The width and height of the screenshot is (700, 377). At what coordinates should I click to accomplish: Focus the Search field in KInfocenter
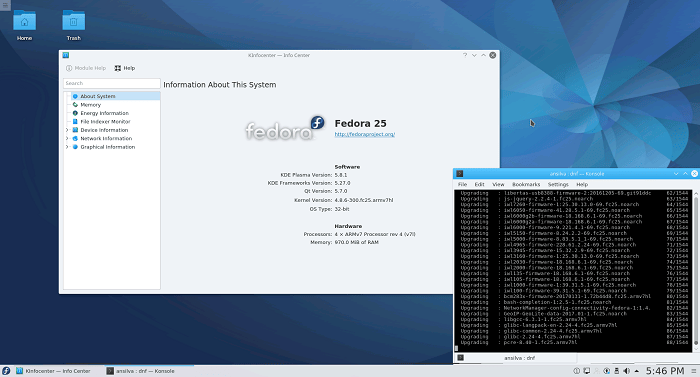(112, 83)
